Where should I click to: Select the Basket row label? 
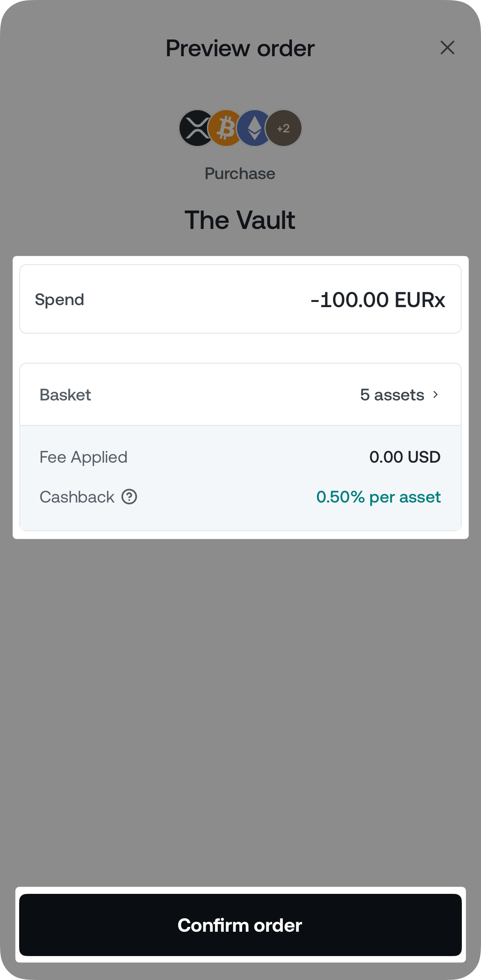(x=65, y=395)
